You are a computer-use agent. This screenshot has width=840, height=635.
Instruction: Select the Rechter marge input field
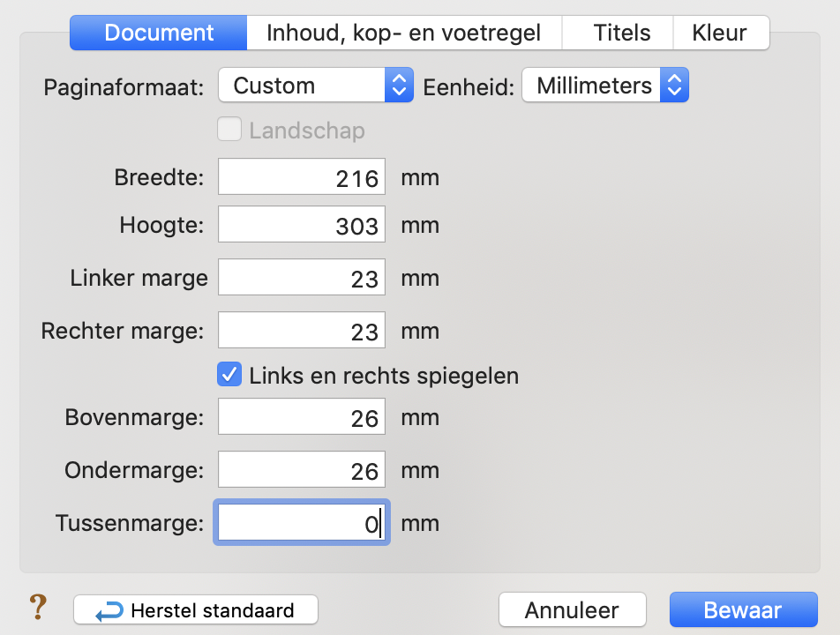click(x=301, y=331)
